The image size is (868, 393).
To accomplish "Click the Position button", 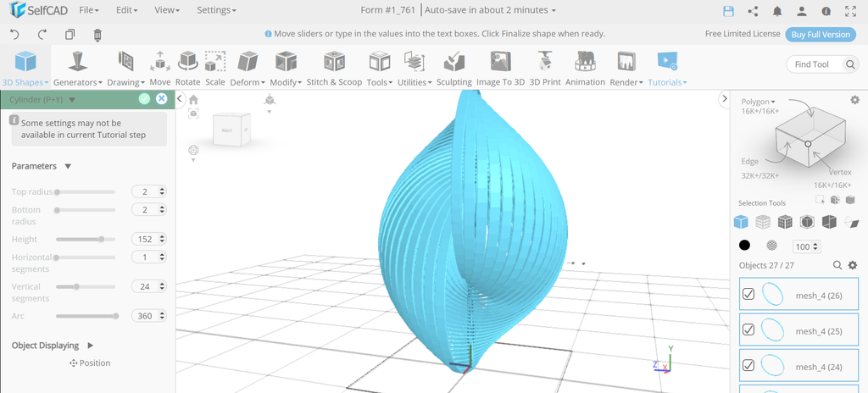I will [90, 363].
